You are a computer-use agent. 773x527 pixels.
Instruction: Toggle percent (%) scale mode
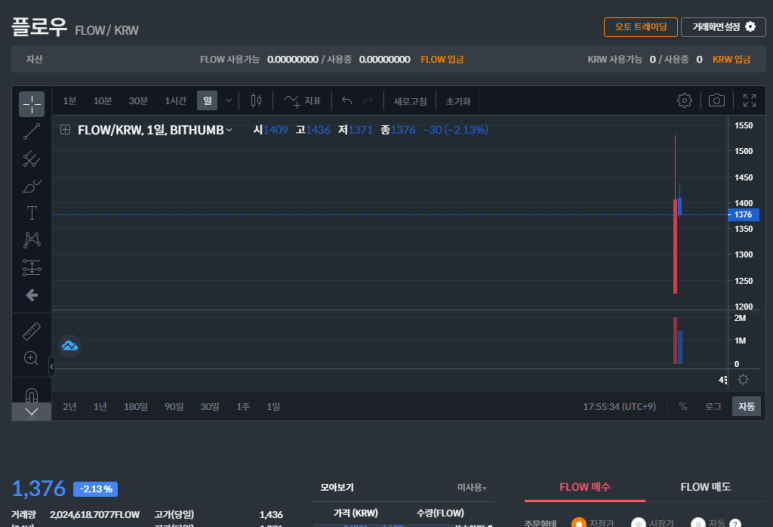coord(683,406)
